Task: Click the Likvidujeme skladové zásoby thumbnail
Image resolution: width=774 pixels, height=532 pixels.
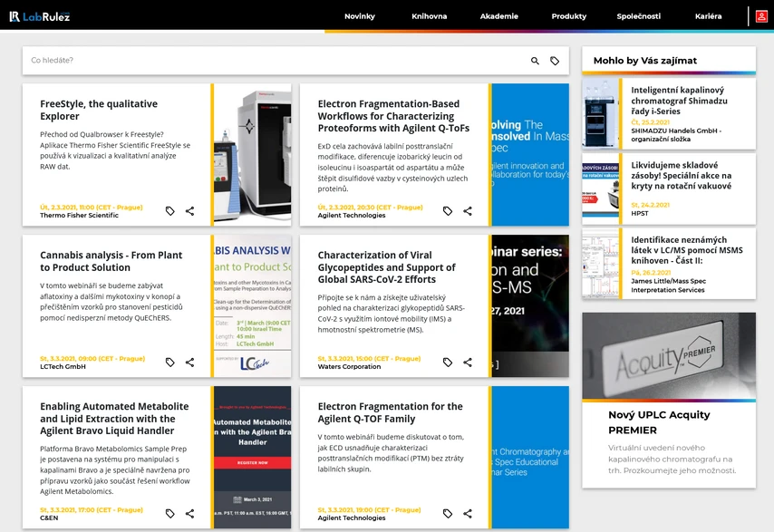Action: click(600, 189)
